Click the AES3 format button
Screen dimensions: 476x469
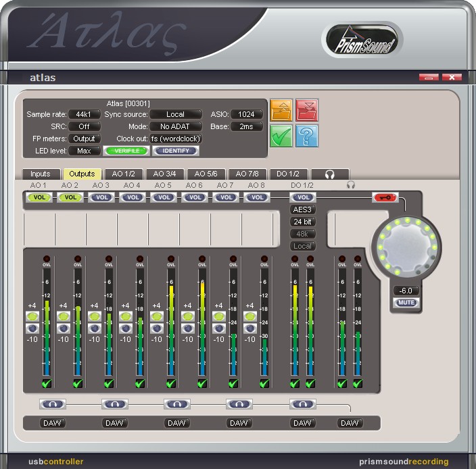(x=303, y=209)
